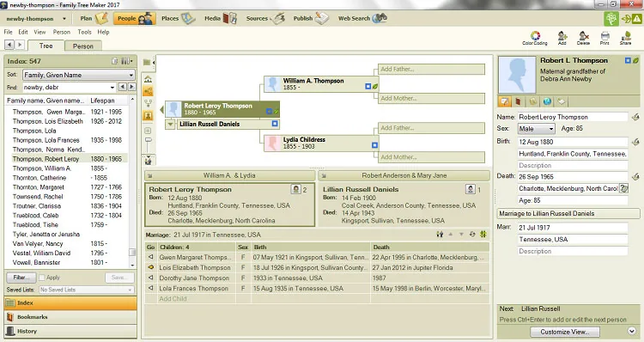Viewport: 644px width, 342px height.
Task: Open the Tools menu
Action: (x=85, y=32)
